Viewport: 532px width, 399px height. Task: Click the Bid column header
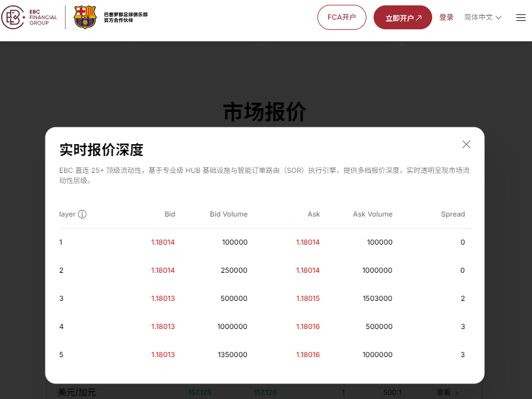pyautogui.click(x=169, y=214)
